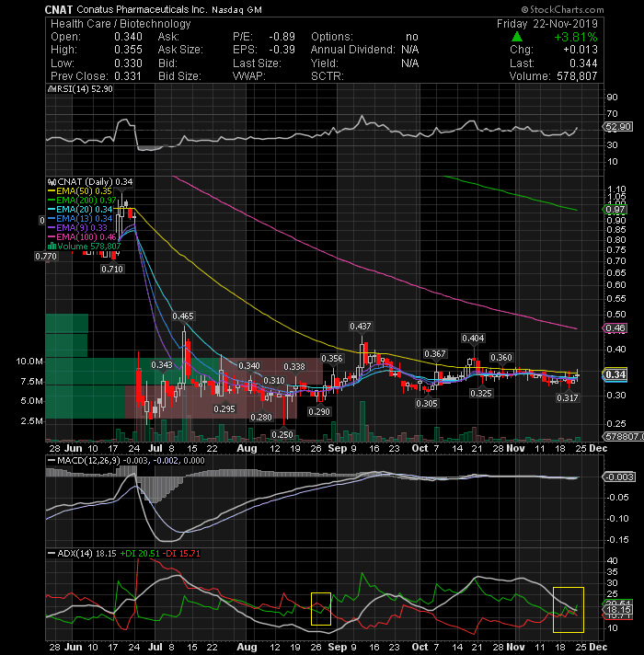Click the bar icon beside Volume 578,807 legend

52,246
